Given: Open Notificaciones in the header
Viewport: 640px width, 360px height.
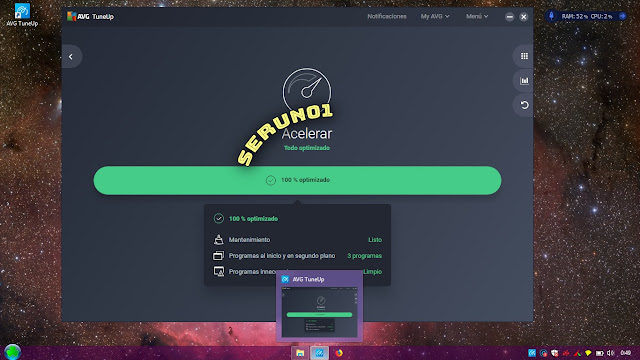Looking at the screenshot, I should [x=387, y=16].
